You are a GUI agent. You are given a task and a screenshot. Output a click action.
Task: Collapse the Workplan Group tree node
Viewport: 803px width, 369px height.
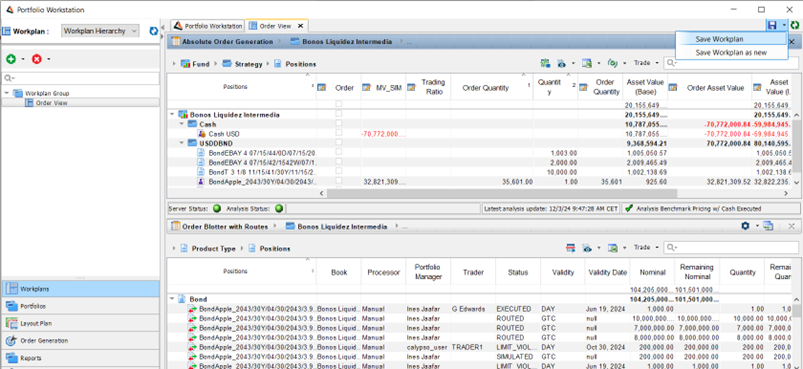7,93
